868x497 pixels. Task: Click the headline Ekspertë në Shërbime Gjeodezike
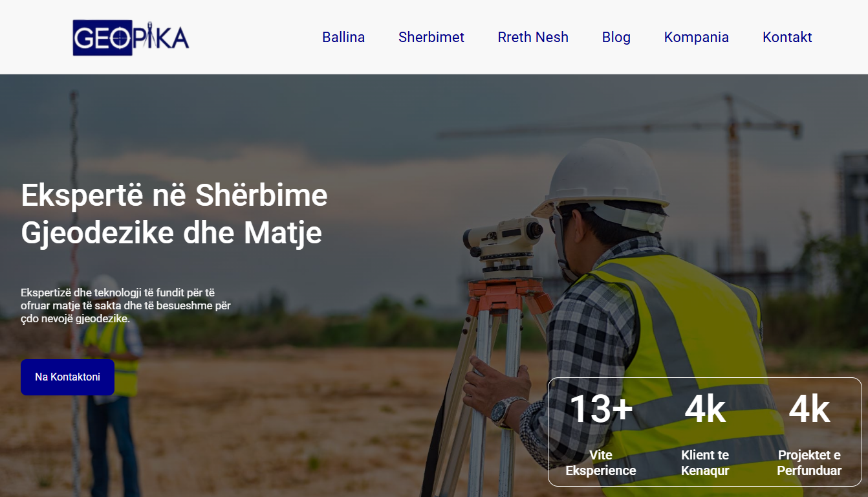[175, 214]
